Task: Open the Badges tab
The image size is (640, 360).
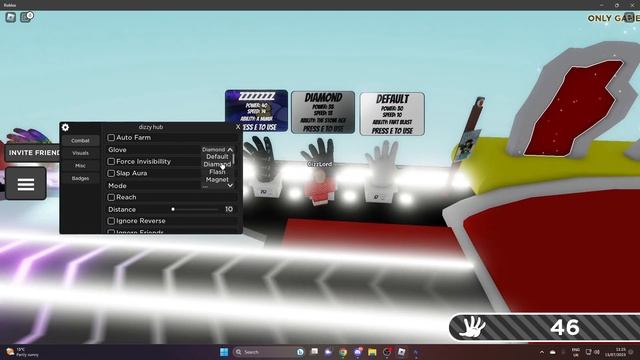Action: (80, 178)
